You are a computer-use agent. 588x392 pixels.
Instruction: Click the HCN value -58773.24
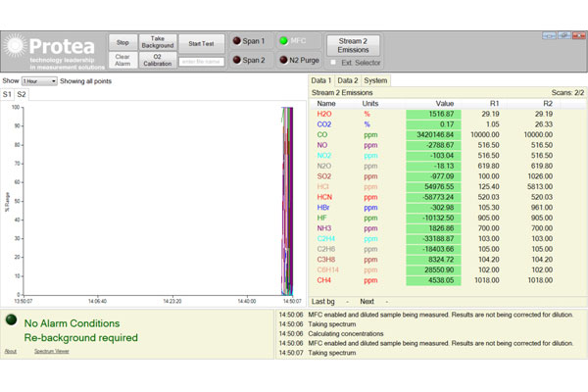(x=439, y=197)
